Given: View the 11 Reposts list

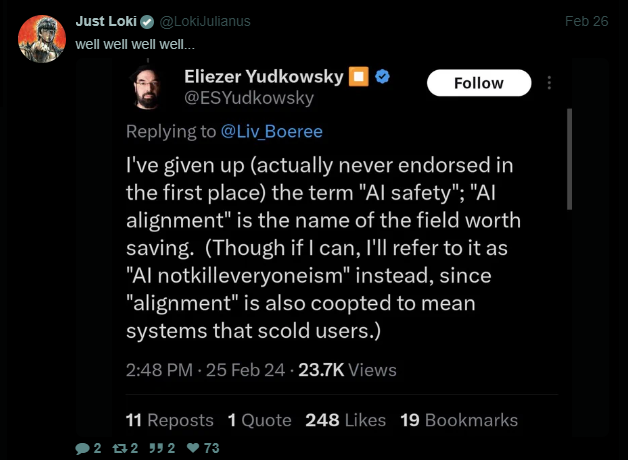Looking at the screenshot, I should 170,420.
